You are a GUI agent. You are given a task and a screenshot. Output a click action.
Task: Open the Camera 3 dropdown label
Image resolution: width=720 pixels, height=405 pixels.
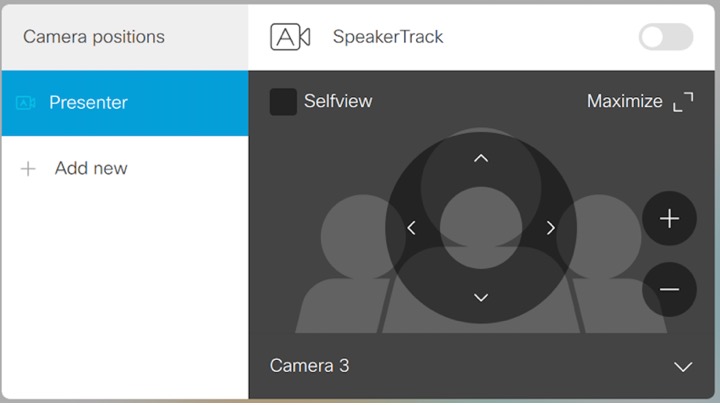310,366
